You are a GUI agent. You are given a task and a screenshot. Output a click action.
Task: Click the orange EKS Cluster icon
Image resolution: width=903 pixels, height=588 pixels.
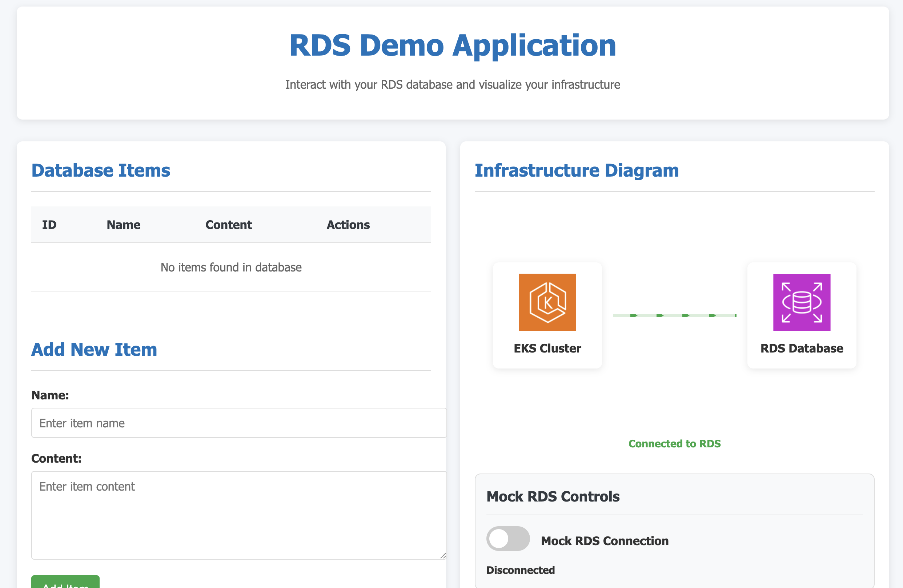pos(547,302)
